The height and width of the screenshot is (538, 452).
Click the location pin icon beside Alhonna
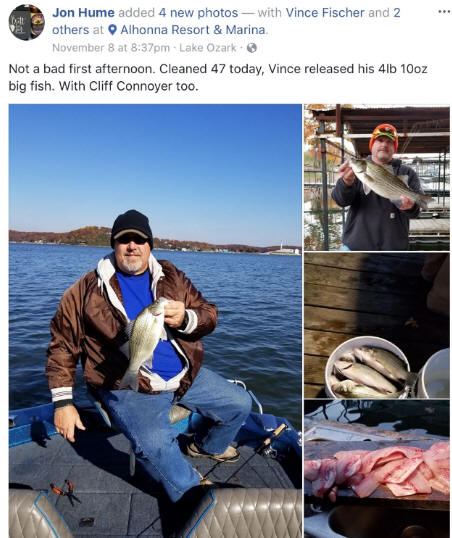coord(112,30)
